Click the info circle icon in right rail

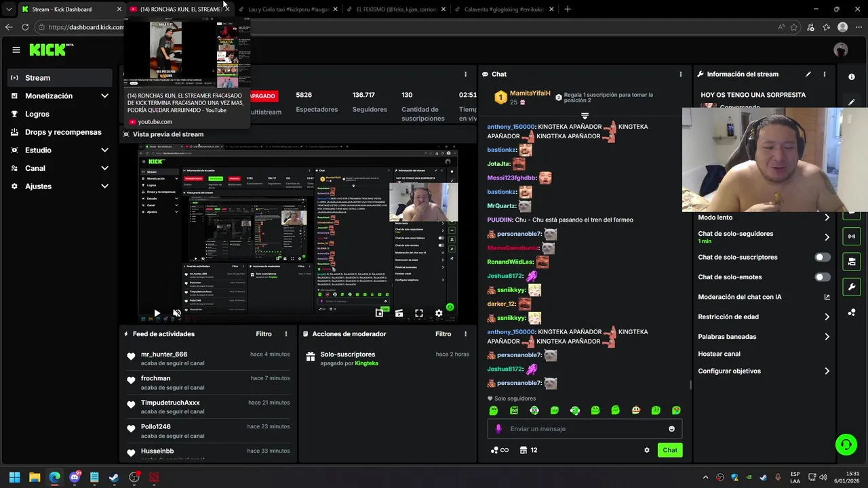click(852, 77)
